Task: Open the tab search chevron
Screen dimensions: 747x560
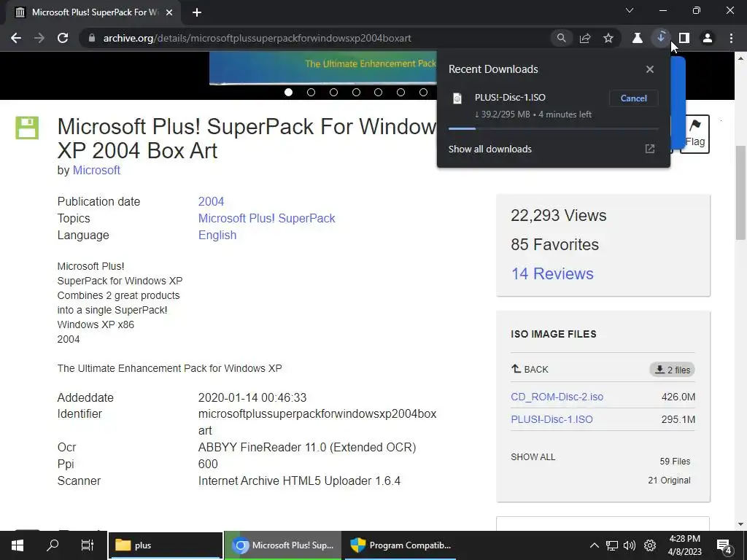Action: [630, 10]
